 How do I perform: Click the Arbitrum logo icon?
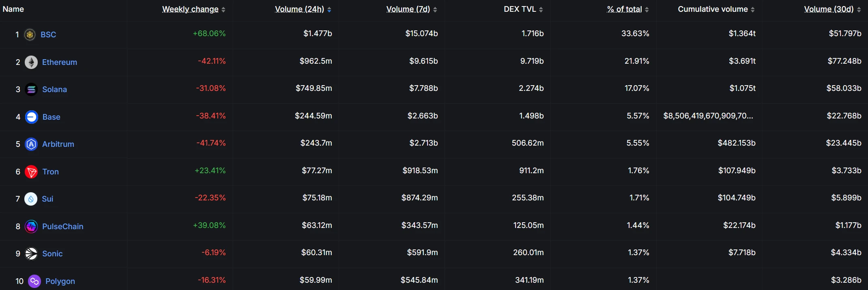pyautogui.click(x=31, y=144)
